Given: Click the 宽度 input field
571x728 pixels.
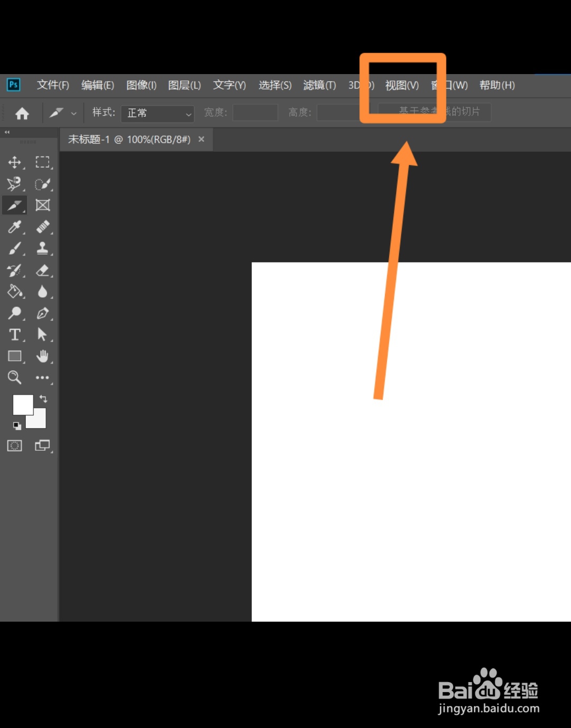Looking at the screenshot, I should tap(255, 113).
